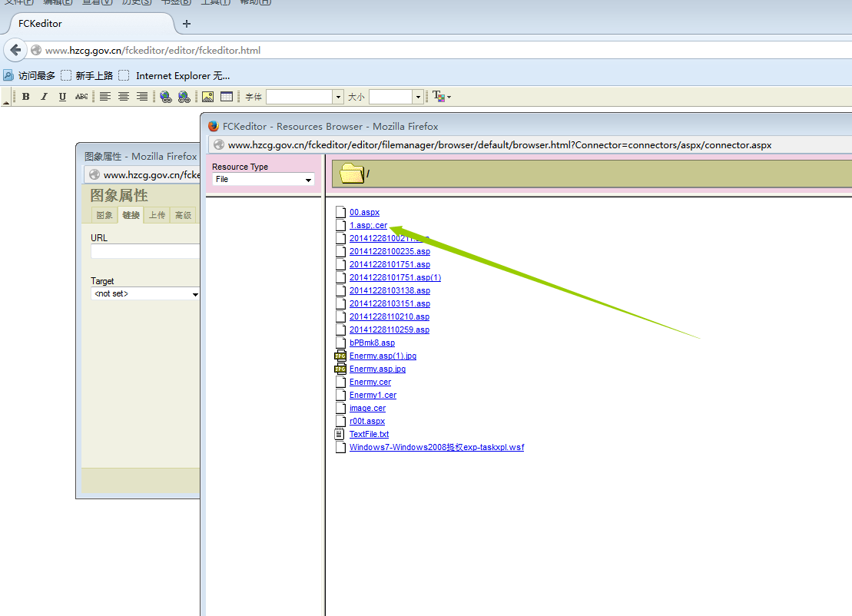The height and width of the screenshot is (616, 852).
Task: Select the FCKeditor browser tab
Action: coord(91,23)
